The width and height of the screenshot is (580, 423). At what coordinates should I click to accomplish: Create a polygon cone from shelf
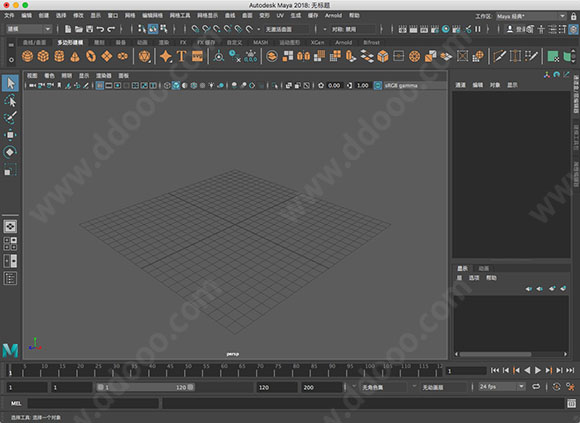[x=75, y=56]
